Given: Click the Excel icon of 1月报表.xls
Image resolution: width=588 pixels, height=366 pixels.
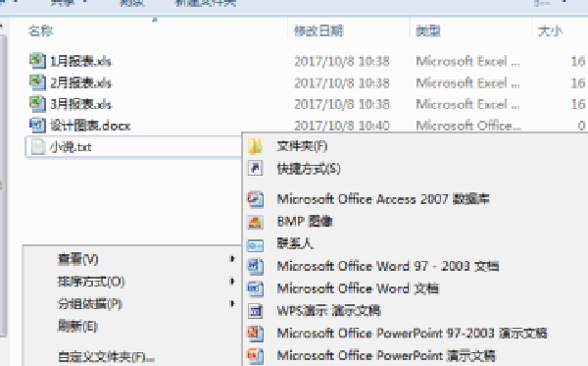Looking at the screenshot, I should [x=37, y=61].
